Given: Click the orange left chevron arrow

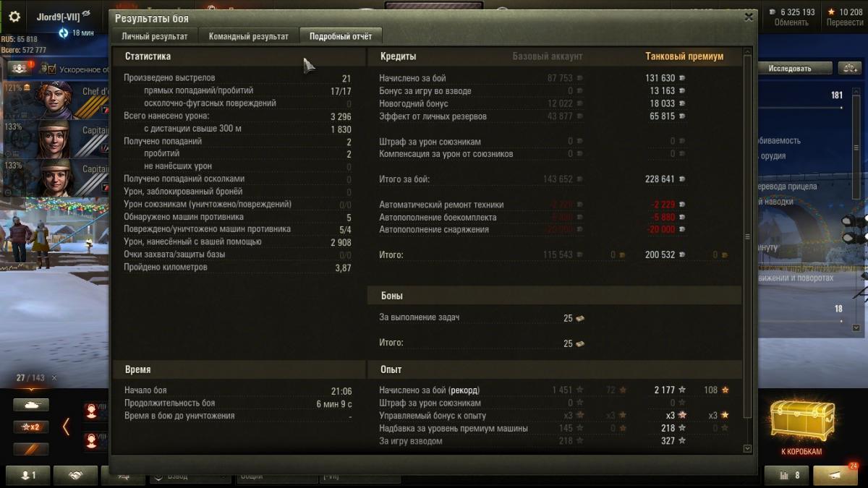Looking at the screenshot, I should (66, 427).
